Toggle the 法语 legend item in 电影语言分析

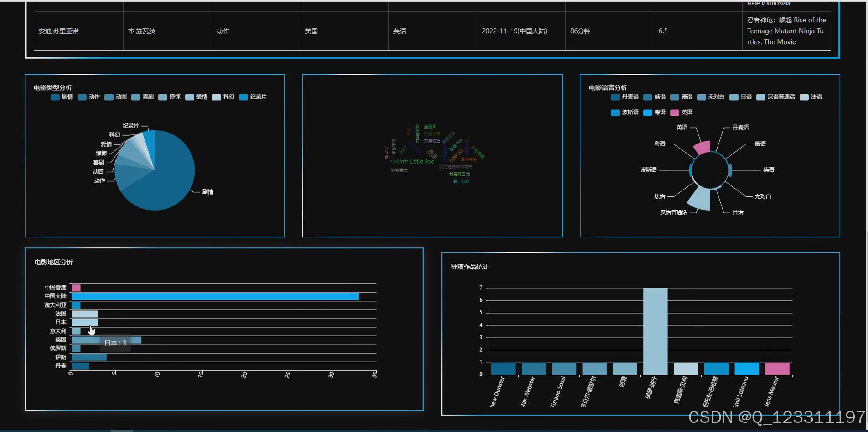tap(811, 97)
